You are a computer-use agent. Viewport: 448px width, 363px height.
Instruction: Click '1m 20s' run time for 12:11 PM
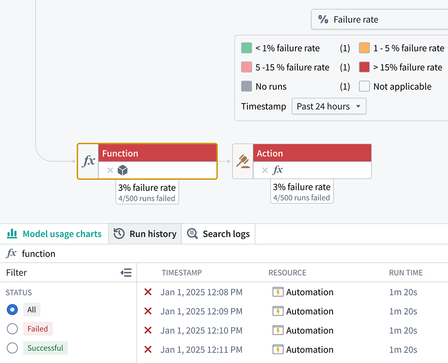(403, 350)
